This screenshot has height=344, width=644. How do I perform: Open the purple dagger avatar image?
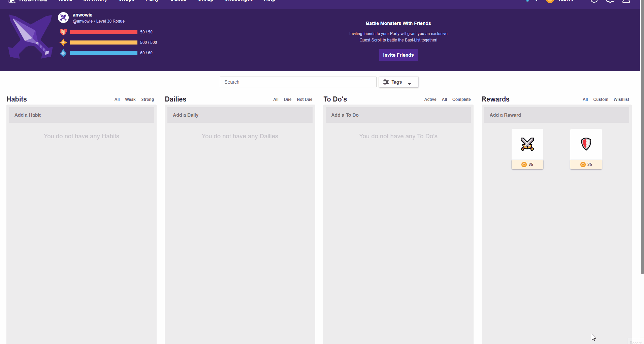(x=30, y=36)
